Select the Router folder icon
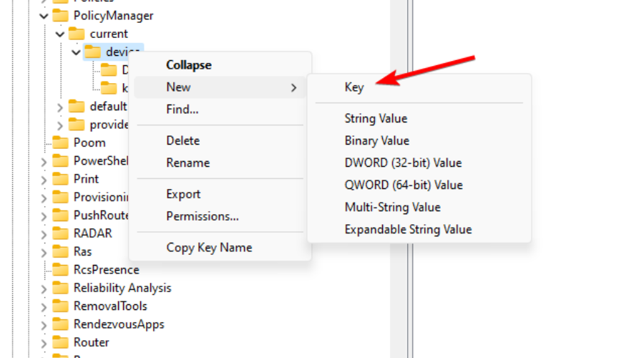Viewport: 644px width, 358px height. point(60,342)
